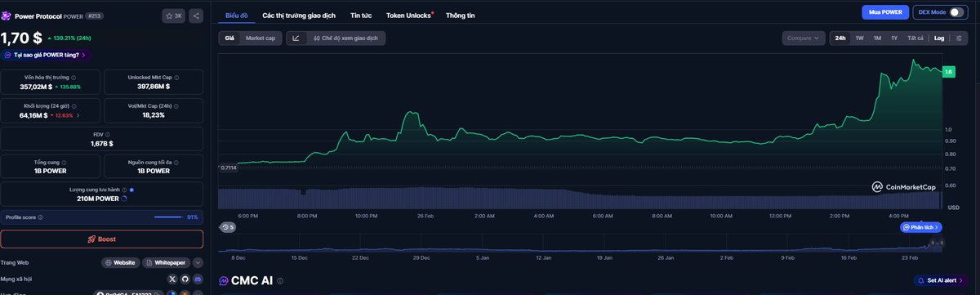
Task: Click the 1,67B $ FDV value
Action: coord(102,143)
